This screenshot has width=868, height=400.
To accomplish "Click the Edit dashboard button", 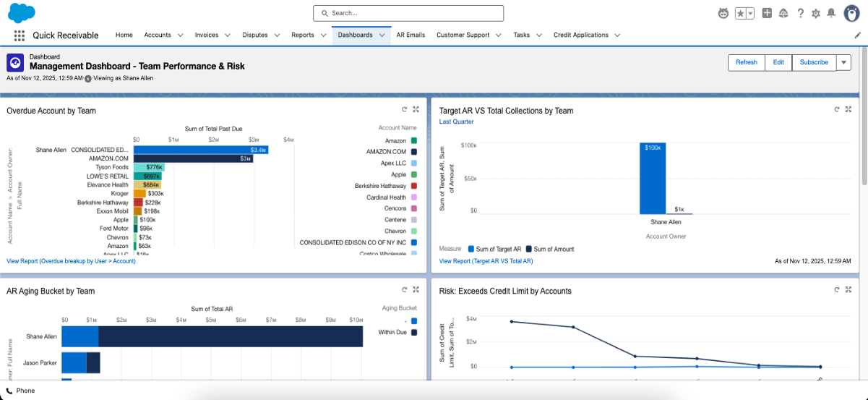I will pyautogui.click(x=778, y=62).
